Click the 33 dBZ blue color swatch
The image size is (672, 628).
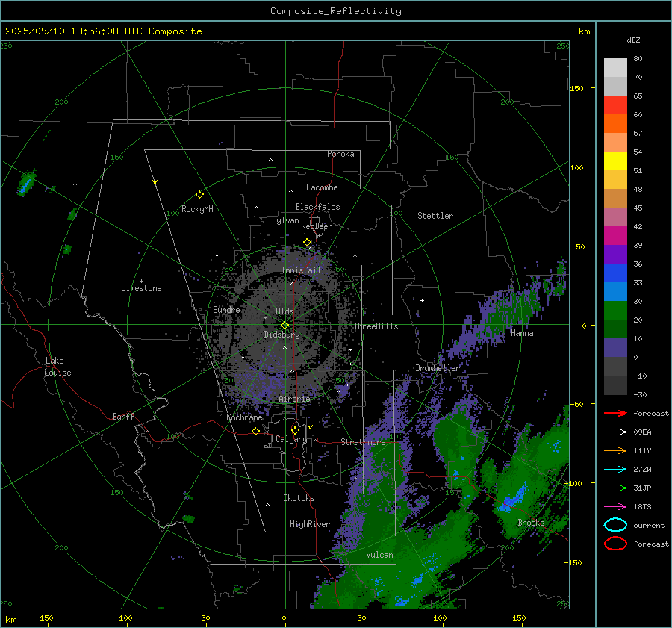pyautogui.click(x=615, y=273)
